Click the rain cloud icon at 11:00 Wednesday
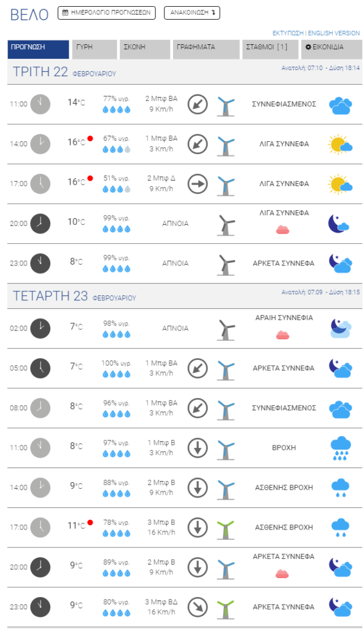364x629 pixels. click(x=340, y=448)
